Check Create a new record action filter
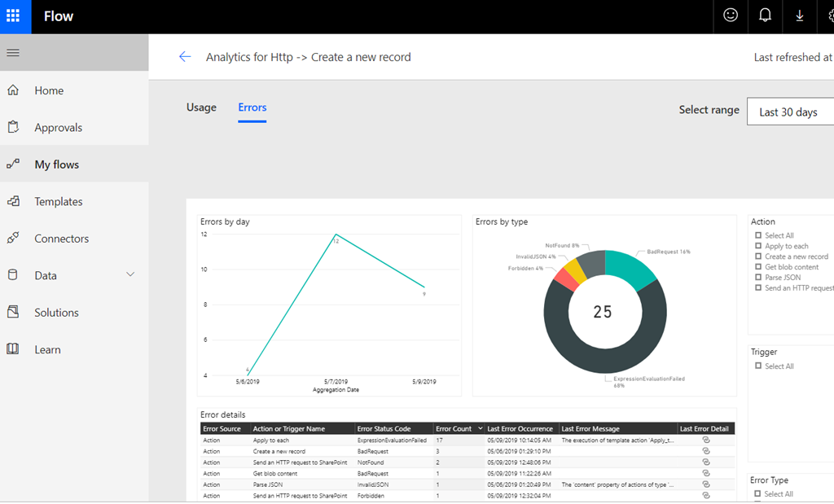834x504 pixels. pos(758,256)
